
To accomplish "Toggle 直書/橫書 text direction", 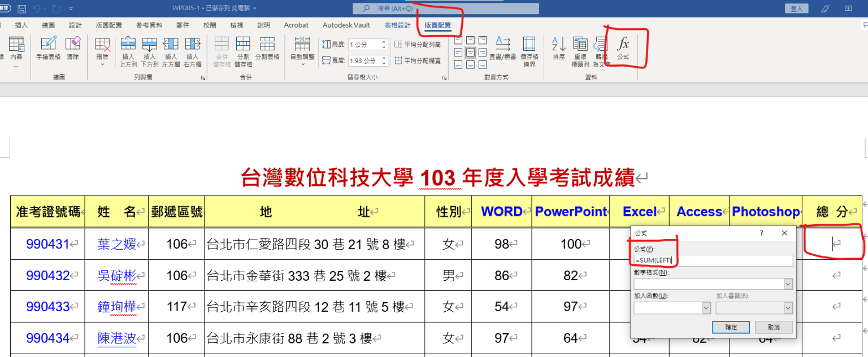I will (x=502, y=49).
